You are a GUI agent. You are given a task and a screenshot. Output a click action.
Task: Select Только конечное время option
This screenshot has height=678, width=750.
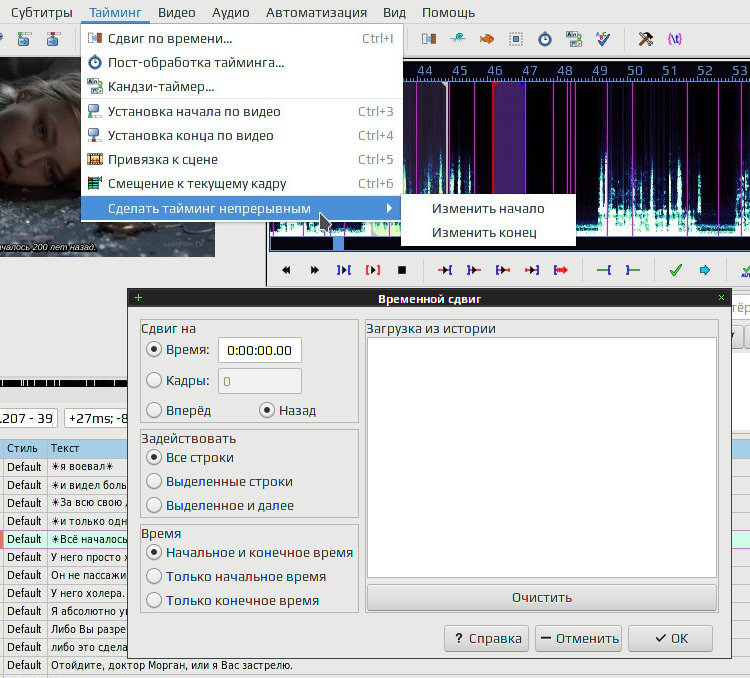click(x=154, y=600)
